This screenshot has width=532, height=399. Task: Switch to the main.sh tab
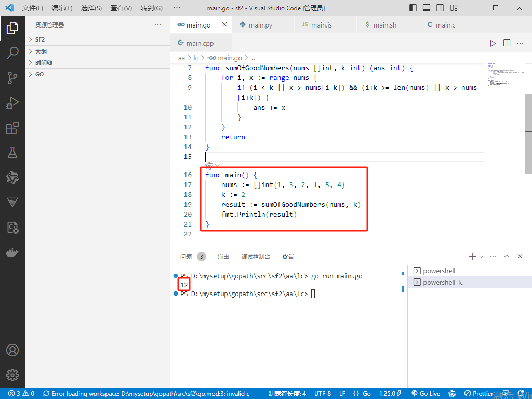pyautogui.click(x=388, y=25)
